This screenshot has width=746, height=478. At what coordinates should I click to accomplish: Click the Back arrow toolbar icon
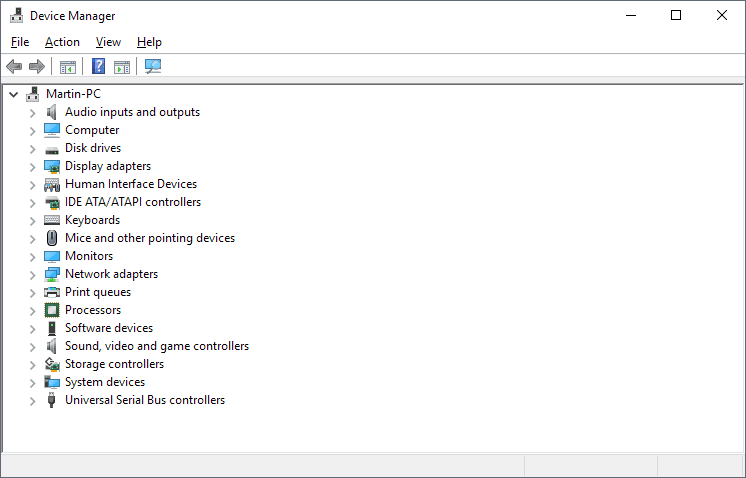click(14, 67)
